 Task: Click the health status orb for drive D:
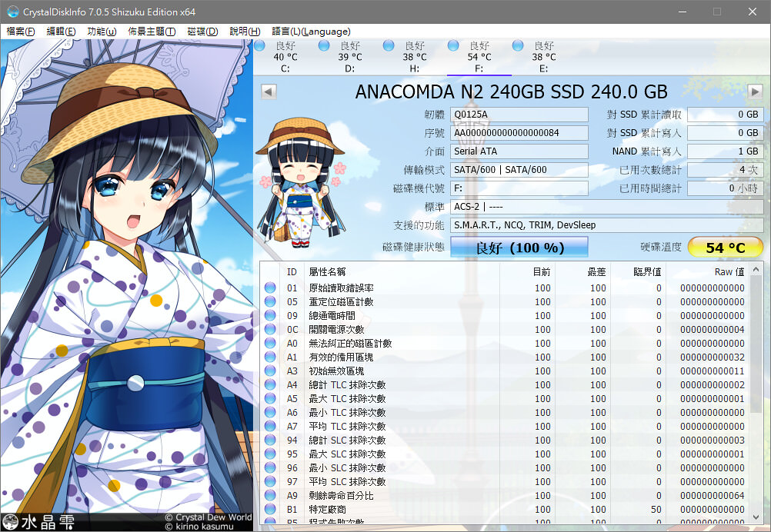coord(324,45)
